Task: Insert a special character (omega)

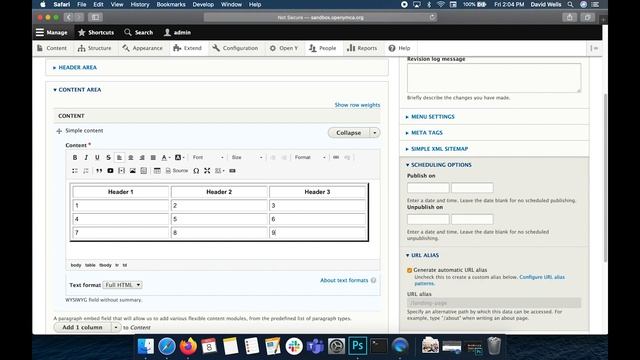Action: click(x=196, y=171)
